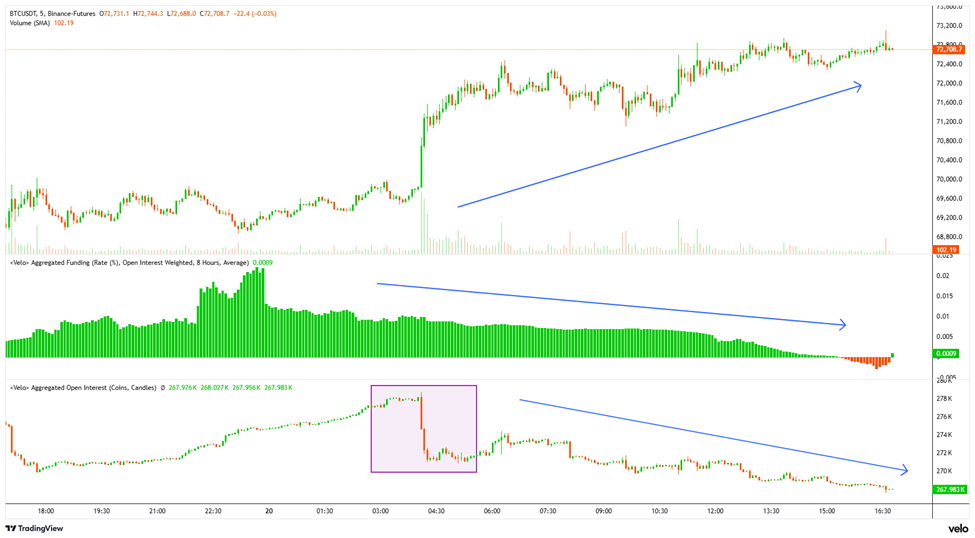Click the 72,400.0 price axis label
Viewport: 975px width, 538px height.
point(949,65)
